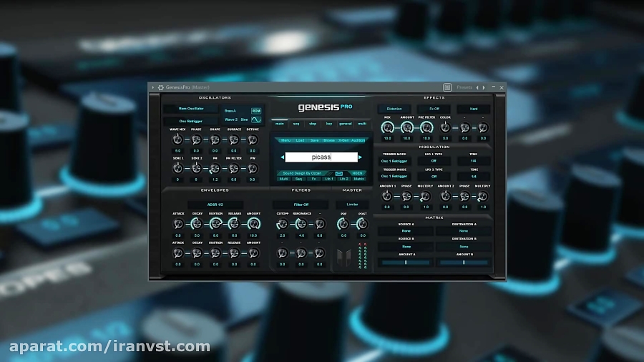Open the Filter Off type dropdown

(301, 205)
